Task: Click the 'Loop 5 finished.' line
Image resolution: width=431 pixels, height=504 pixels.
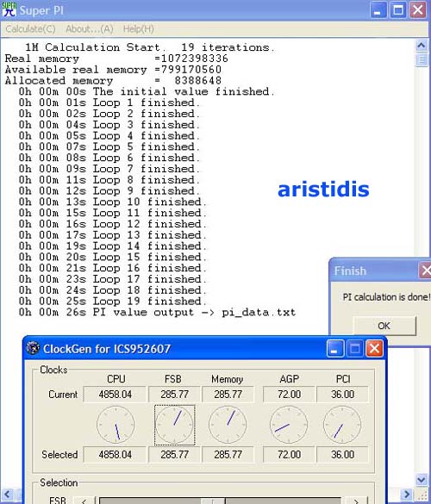Action: (109, 147)
